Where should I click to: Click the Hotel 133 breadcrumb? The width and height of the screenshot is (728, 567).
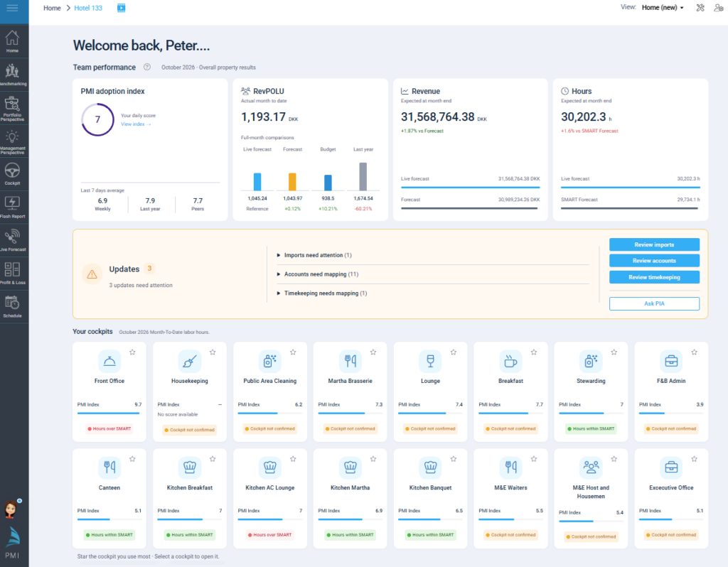pos(88,8)
